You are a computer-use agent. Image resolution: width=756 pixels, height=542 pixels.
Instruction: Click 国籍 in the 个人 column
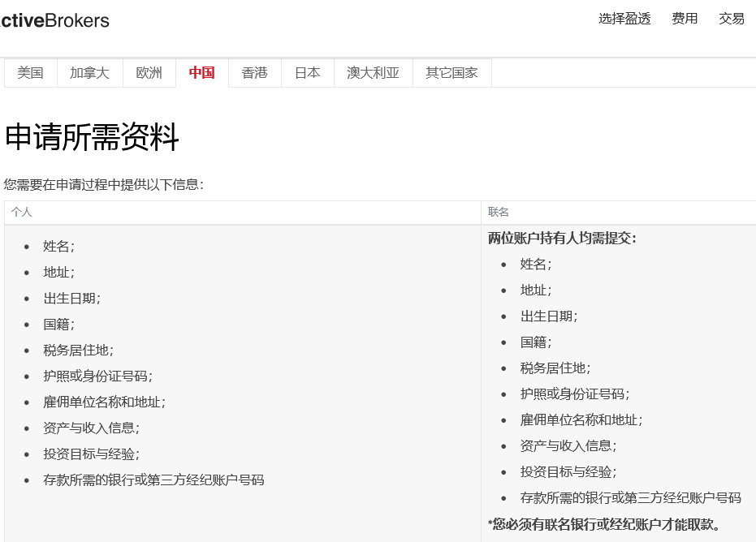(58, 325)
